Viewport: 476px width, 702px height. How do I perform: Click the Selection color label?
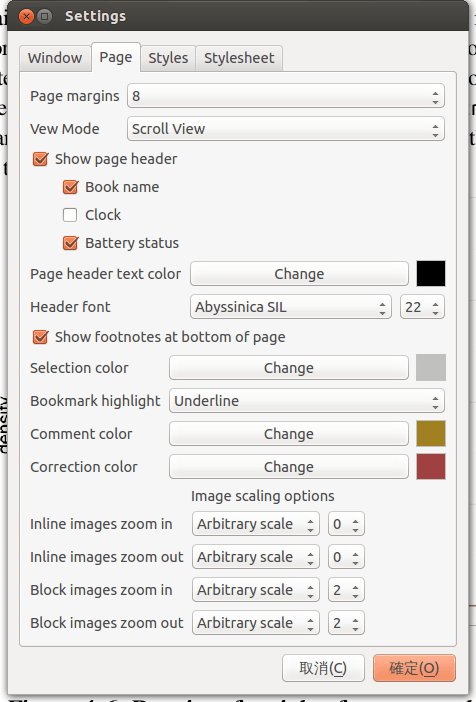(x=79, y=368)
